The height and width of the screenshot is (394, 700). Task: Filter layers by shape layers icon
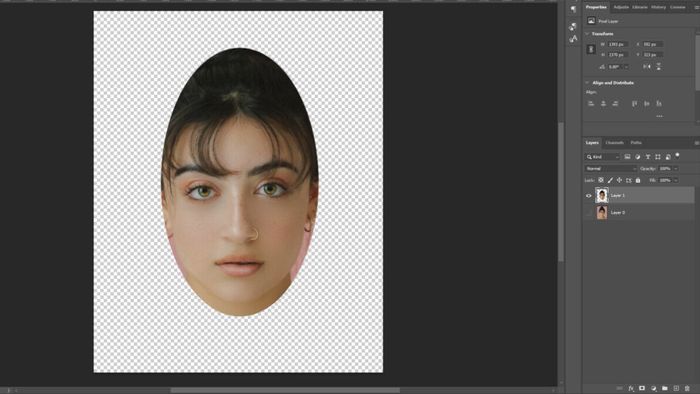[x=658, y=157]
